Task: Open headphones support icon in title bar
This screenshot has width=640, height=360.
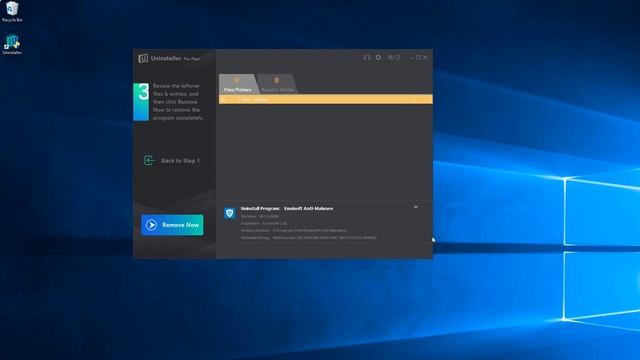Action: [367, 58]
